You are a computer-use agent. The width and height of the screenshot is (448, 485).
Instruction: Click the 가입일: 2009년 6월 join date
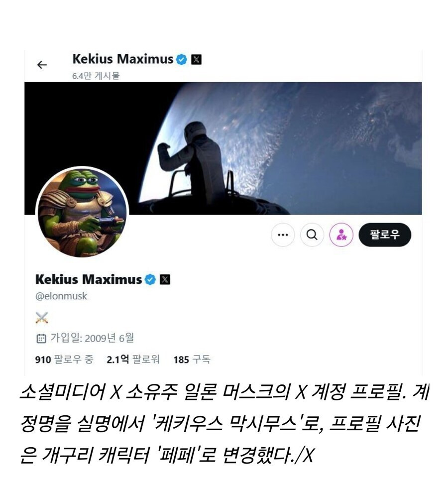92,338
